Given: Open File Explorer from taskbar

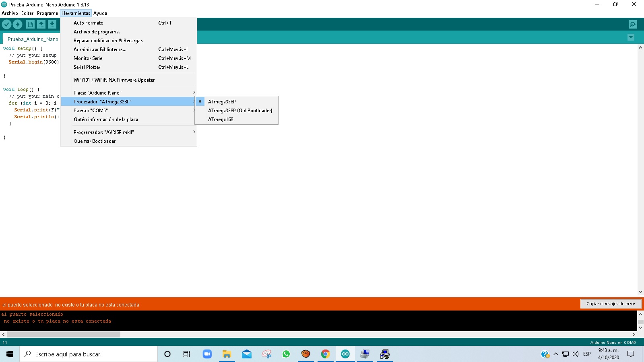Looking at the screenshot, I should 227,354.
